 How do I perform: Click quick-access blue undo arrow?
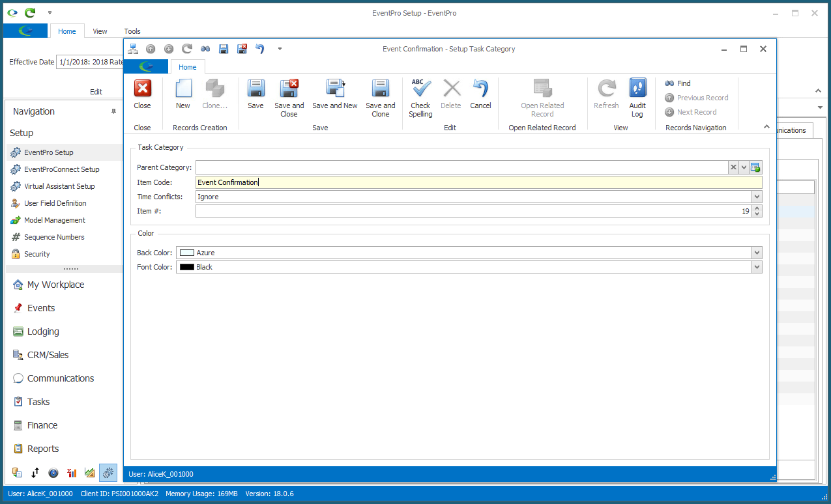[260, 49]
